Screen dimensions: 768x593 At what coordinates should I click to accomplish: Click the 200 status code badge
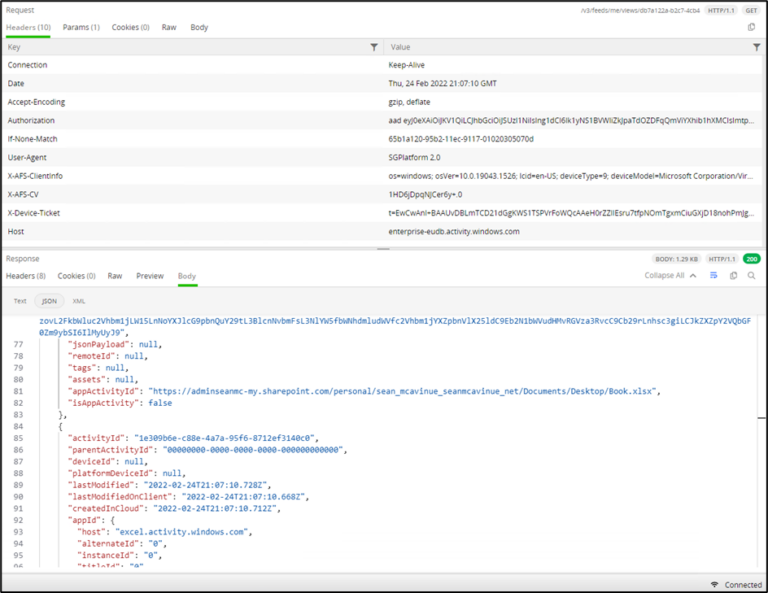(x=752, y=259)
